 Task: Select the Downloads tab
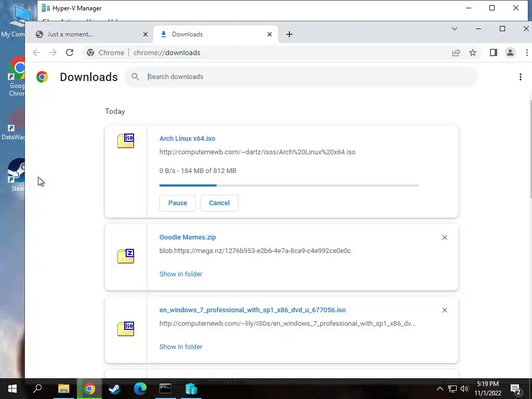coord(216,34)
